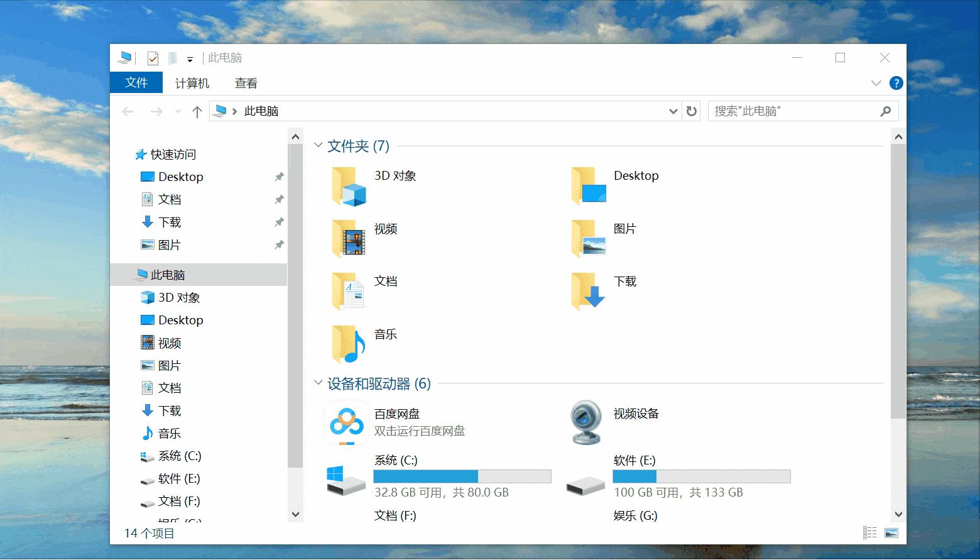Switch to details view in status bar

869,532
